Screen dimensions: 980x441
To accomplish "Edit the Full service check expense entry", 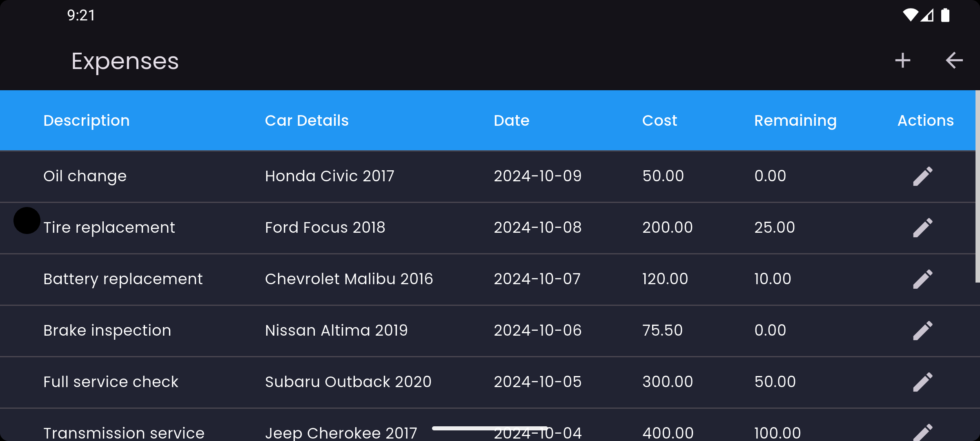I will point(923,381).
